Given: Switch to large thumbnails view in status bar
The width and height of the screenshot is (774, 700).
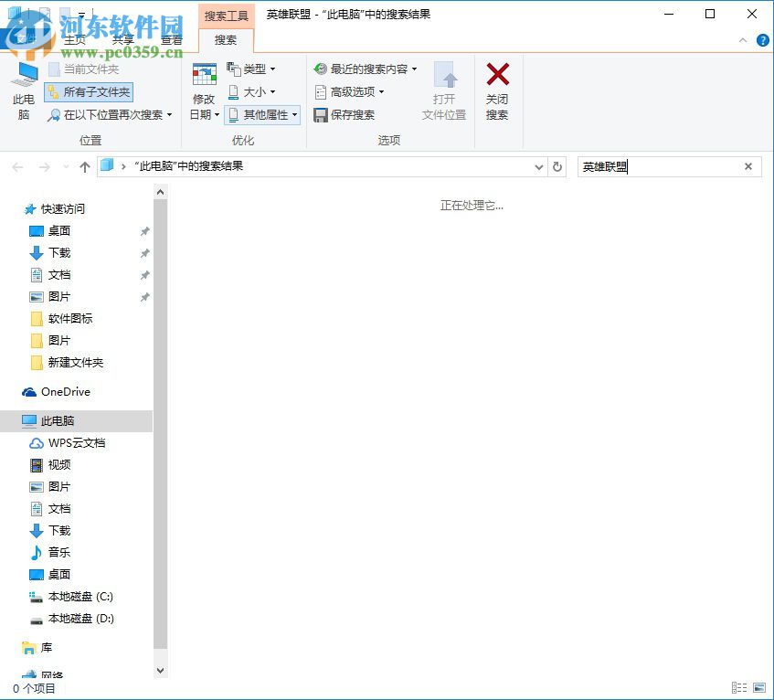Looking at the screenshot, I should (x=760, y=686).
